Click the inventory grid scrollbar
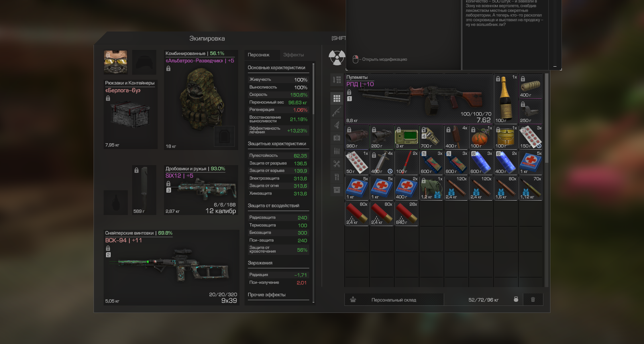Screen dimensions: 644x344 point(547,118)
